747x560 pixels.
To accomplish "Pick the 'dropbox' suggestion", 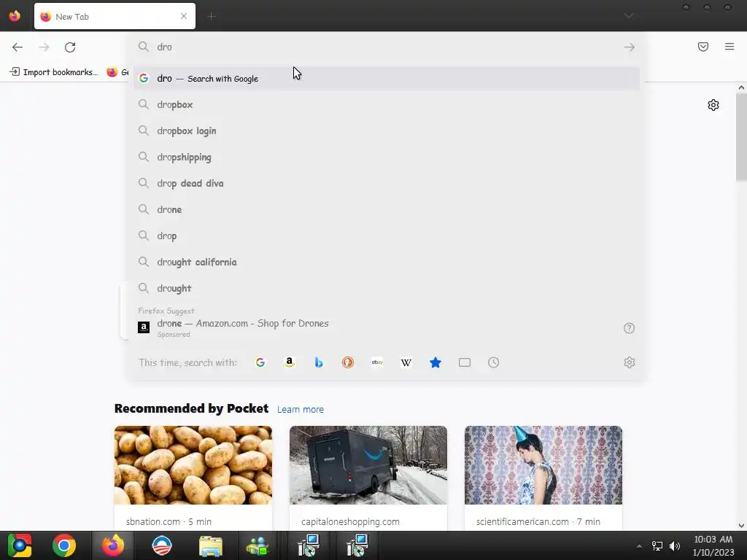I will [386, 104].
